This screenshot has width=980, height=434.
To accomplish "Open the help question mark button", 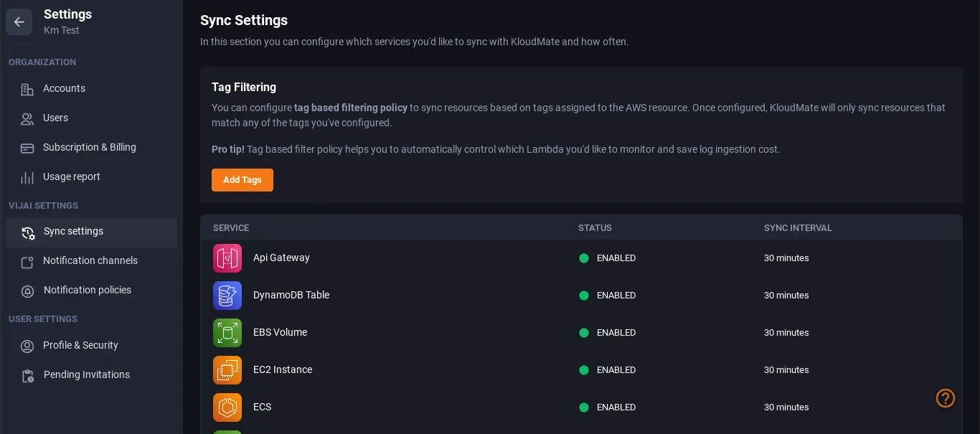I will [946, 397].
